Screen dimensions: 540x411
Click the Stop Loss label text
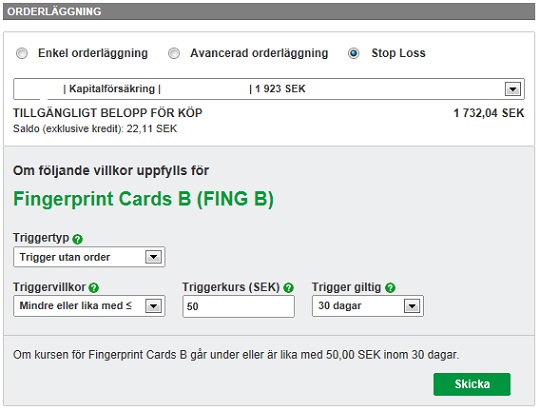[x=398, y=53]
